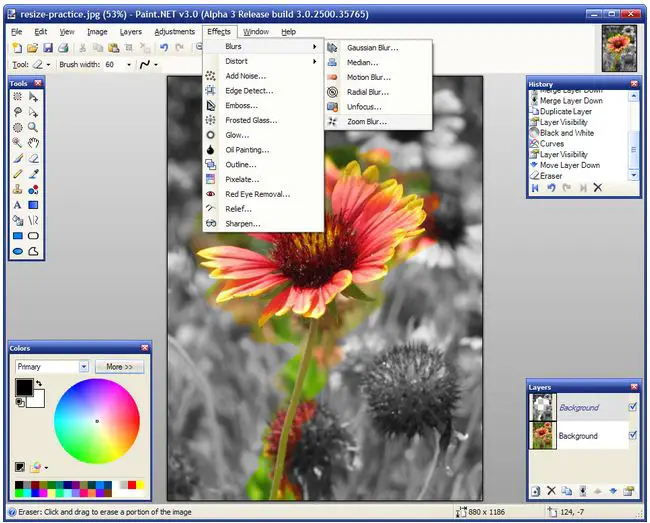Open the Blurs submenu entry
The image size is (650, 523).
click(x=264, y=46)
